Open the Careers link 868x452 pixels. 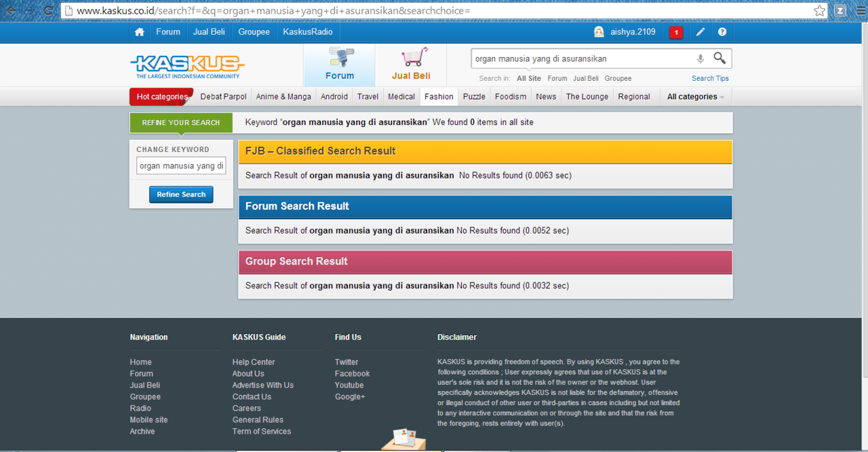click(247, 409)
